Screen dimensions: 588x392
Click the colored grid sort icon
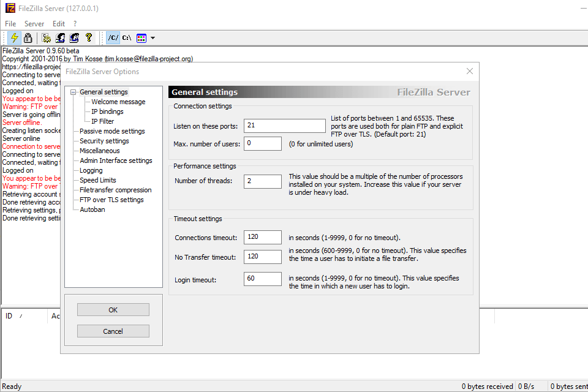[141, 38]
